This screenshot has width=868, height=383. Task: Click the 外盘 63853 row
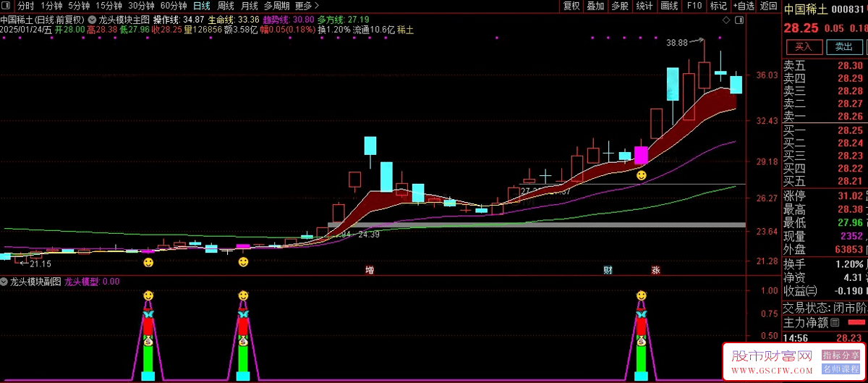tap(825, 250)
